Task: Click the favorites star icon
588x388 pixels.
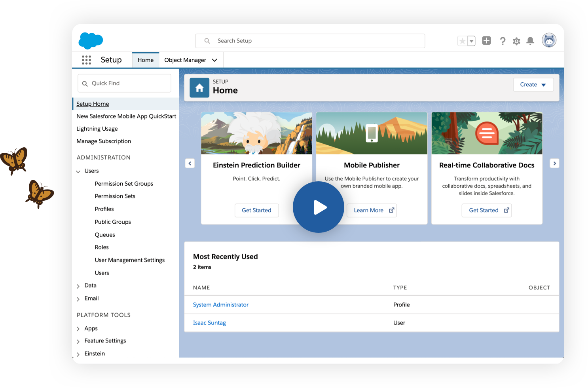Action: [462, 41]
